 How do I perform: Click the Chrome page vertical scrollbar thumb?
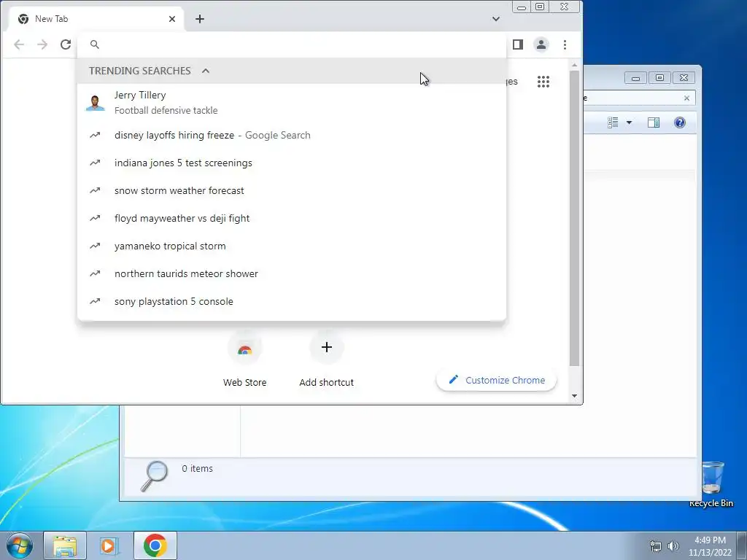(574, 218)
